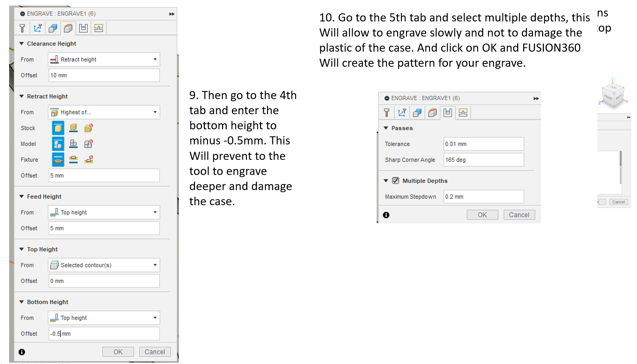The width and height of the screenshot is (637, 364).
Task: Collapse the Retract Height section
Action: [x=22, y=96]
